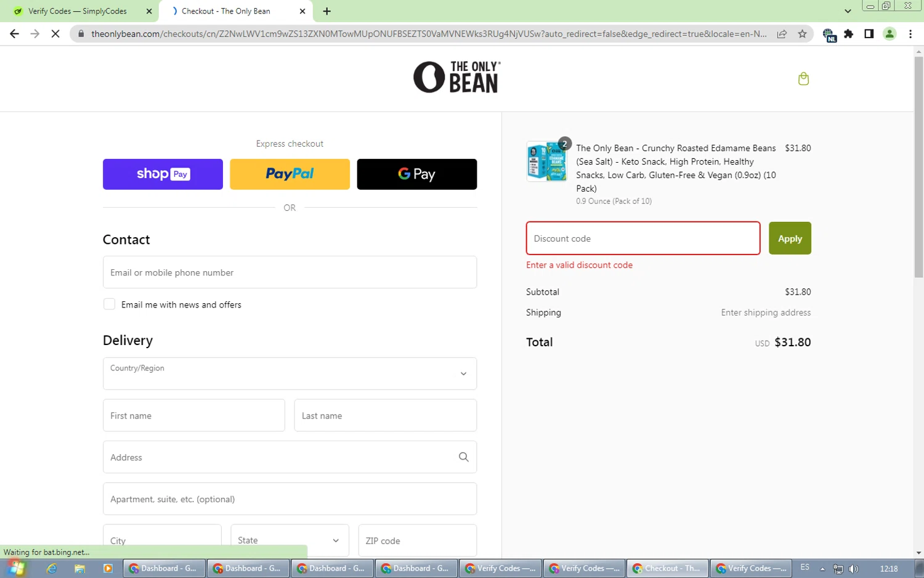Image resolution: width=924 pixels, height=578 pixels.
Task: Click Email or mobile phone number field
Action: click(290, 272)
